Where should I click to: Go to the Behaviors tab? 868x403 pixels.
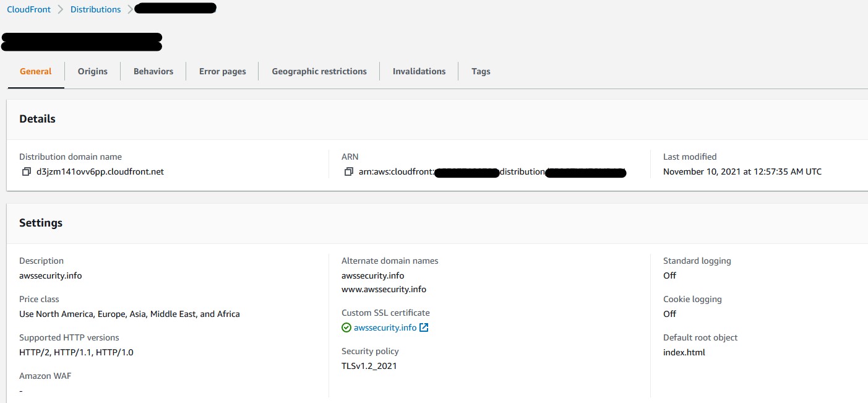(153, 71)
